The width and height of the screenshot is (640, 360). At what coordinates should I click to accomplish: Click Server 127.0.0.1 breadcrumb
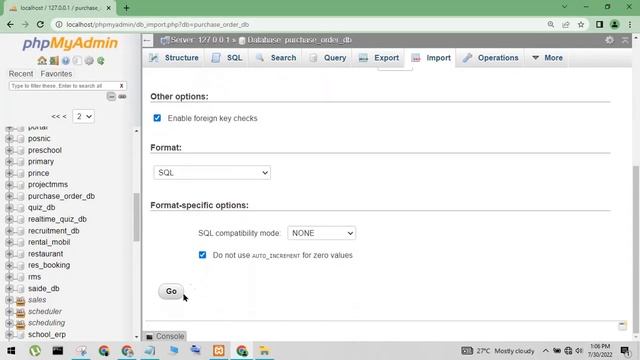pos(196,40)
